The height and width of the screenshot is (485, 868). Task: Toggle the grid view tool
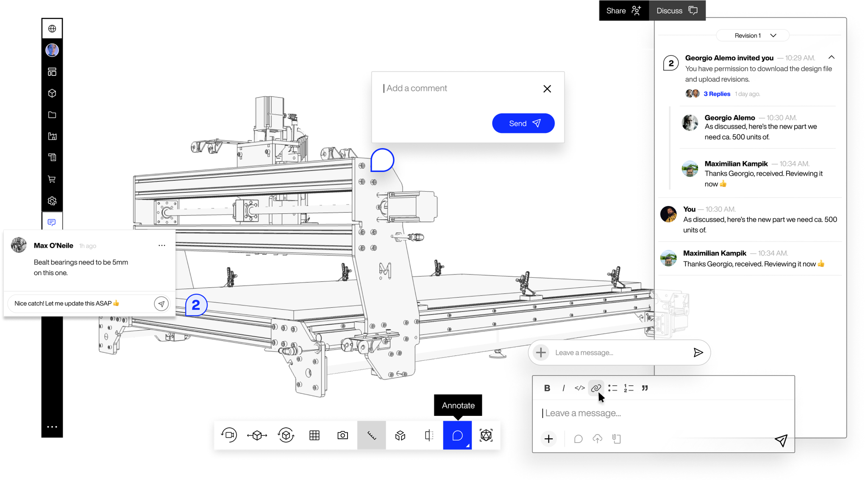tap(314, 435)
